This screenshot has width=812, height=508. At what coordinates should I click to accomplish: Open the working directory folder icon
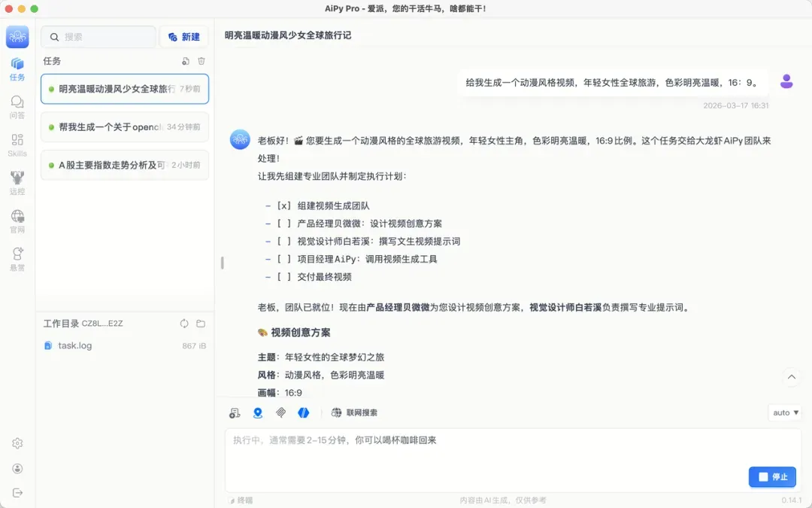(201, 324)
